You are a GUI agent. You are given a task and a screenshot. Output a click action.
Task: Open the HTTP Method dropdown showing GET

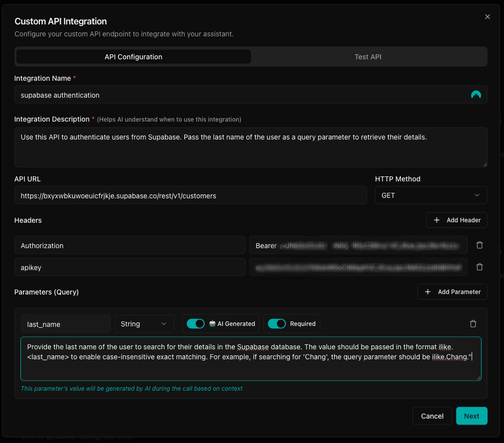(430, 195)
